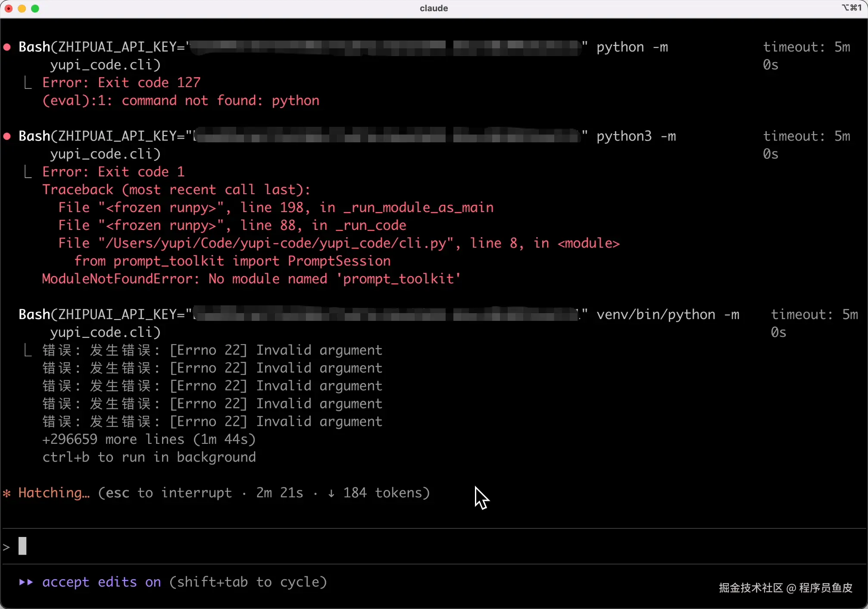Click the orange Hatching spinner asterisk

click(7, 493)
